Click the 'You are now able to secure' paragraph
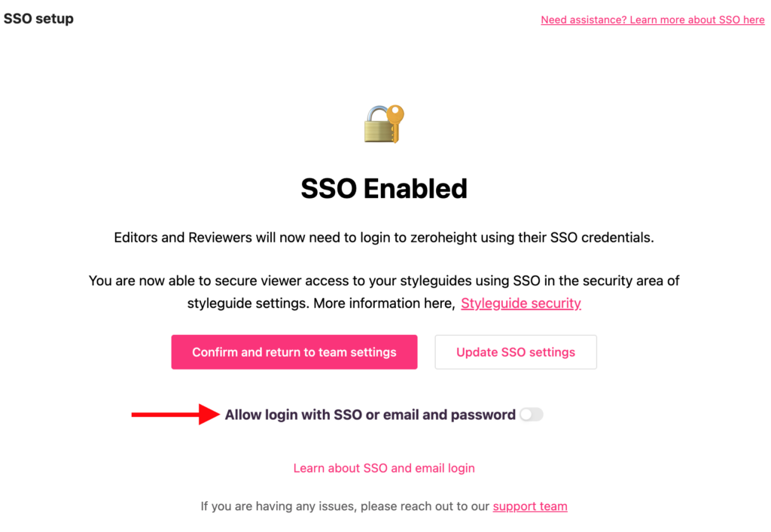 (384, 292)
